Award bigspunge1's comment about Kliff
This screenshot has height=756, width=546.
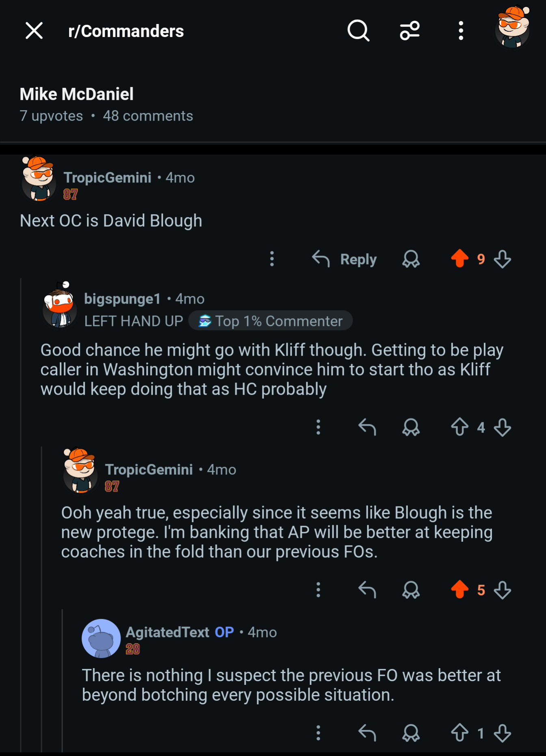tap(411, 427)
